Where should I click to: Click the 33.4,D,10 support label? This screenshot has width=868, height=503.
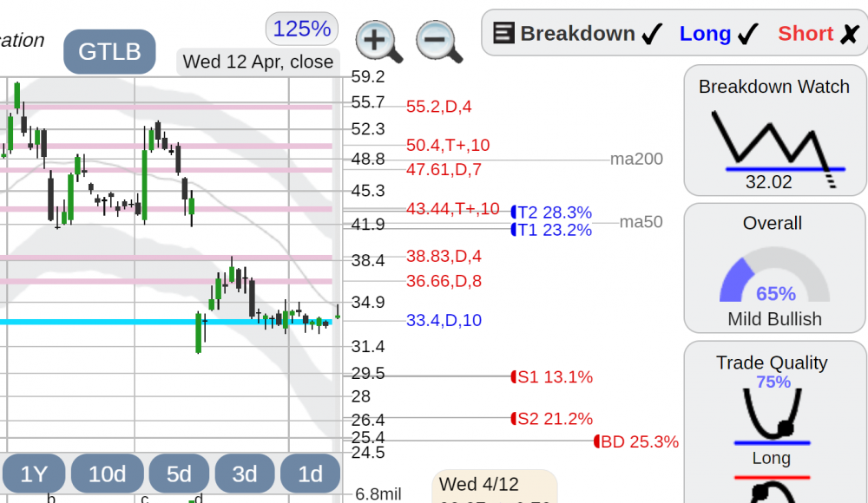click(444, 320)
